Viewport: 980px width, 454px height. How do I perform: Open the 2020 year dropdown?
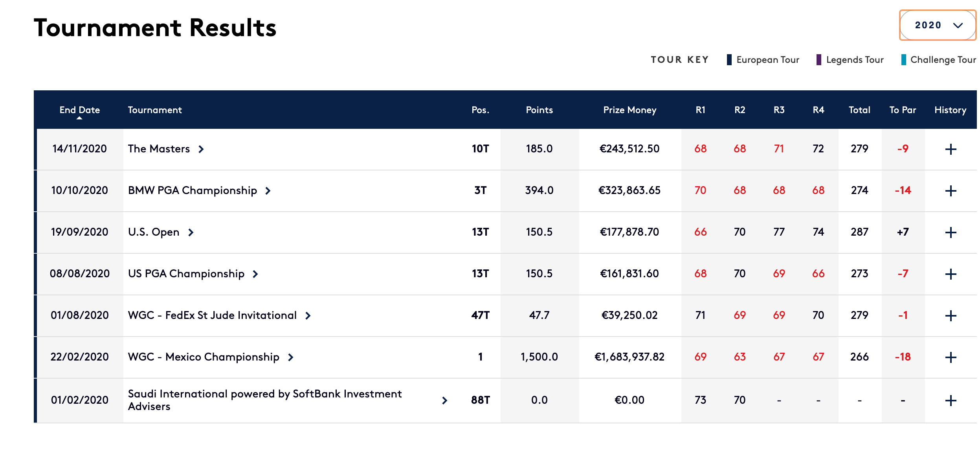click(938, 25)
